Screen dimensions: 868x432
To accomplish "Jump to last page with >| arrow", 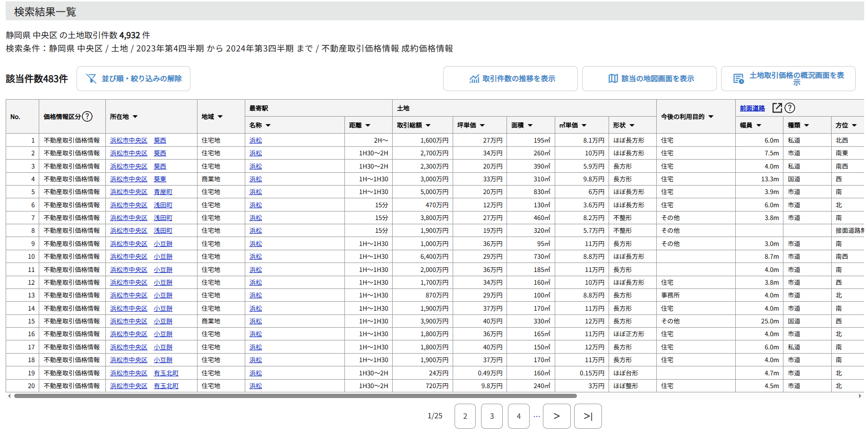I will [588, 416].
